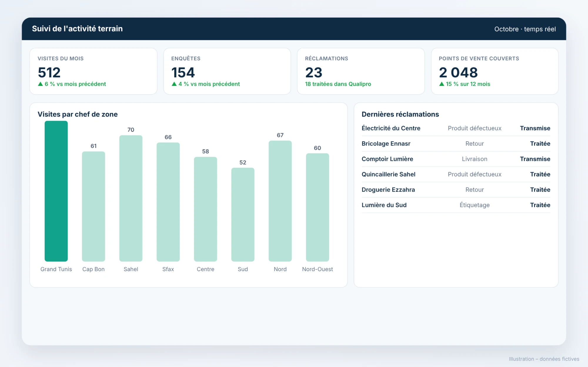The height and width of the screenshot is (367, 588).
Task: Click the green arrow beside 4 %
Action: [x=174, y=84]
